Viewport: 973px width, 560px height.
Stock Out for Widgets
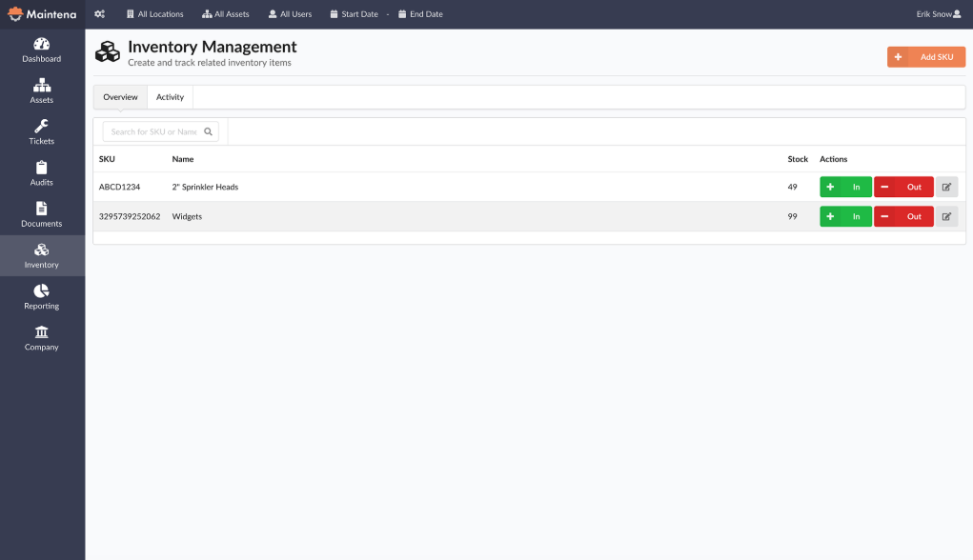pos(903,216)
